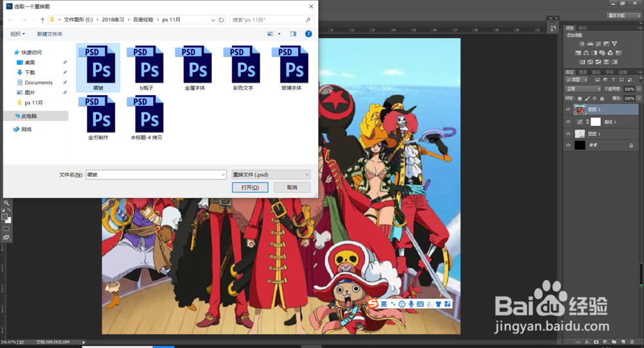Open the layer style fx menu
The width and height of the screenshot is (644, 348).
pos(587,342)
